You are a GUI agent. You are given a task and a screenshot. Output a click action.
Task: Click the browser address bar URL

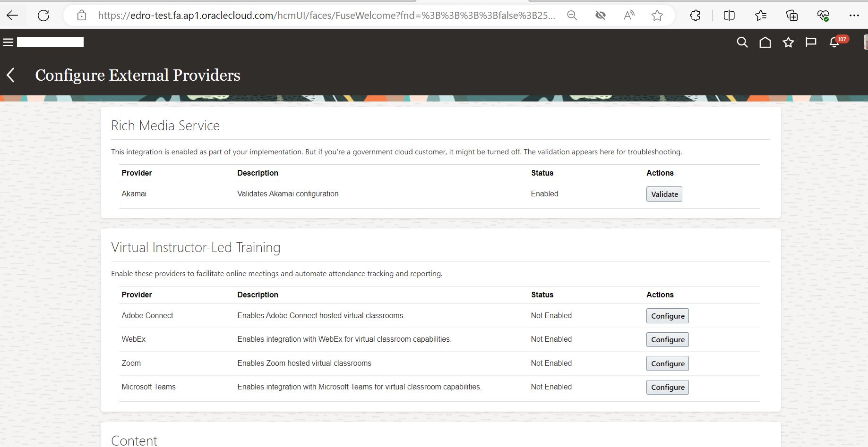pos(326,16)
